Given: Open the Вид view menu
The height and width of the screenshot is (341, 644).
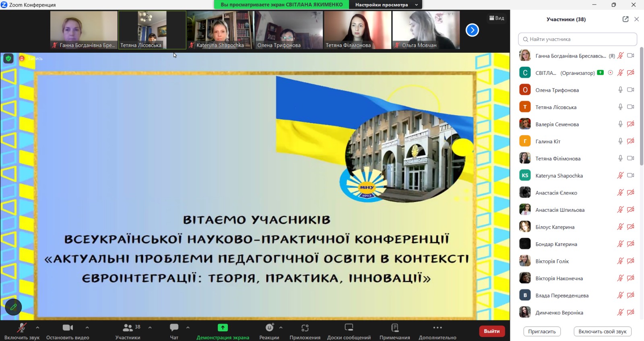Looking at the screenshot, I should [x=497, y=18].
